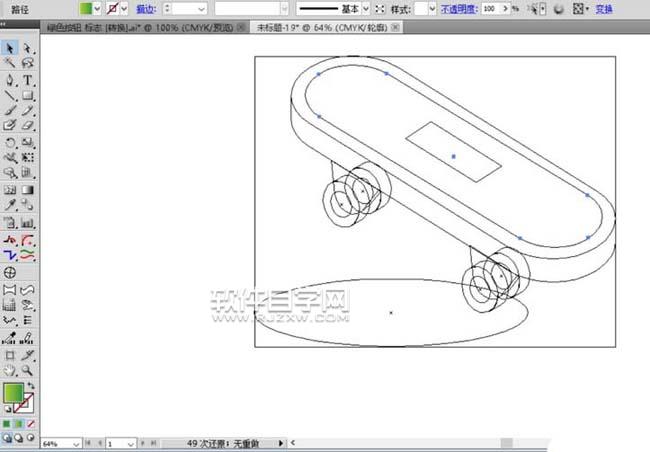The height and width of the screenshot is (452, 650).
Task: Select the Zoom magnifier tool
Action: [28, 369]
